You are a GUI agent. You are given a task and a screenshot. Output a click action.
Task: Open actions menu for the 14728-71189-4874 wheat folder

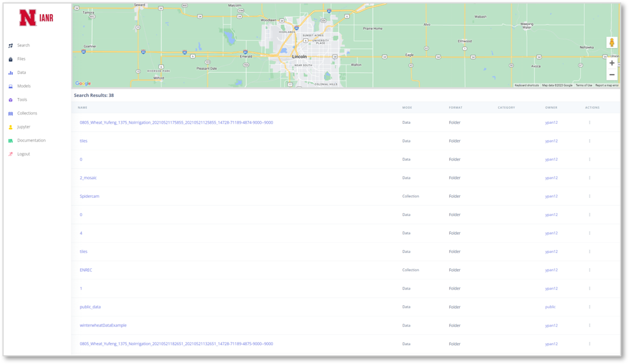coord(589,123)
